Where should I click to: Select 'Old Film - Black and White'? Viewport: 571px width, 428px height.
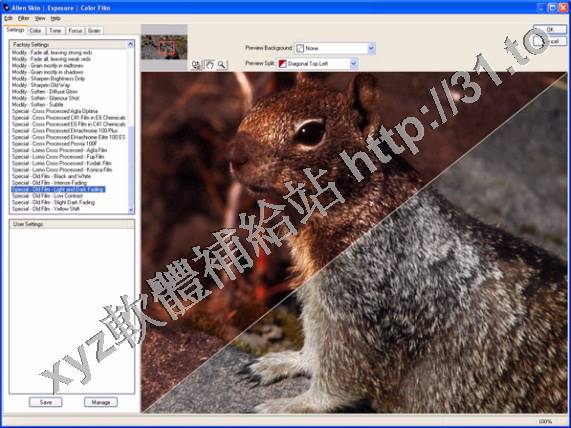(x=51, y=176)
